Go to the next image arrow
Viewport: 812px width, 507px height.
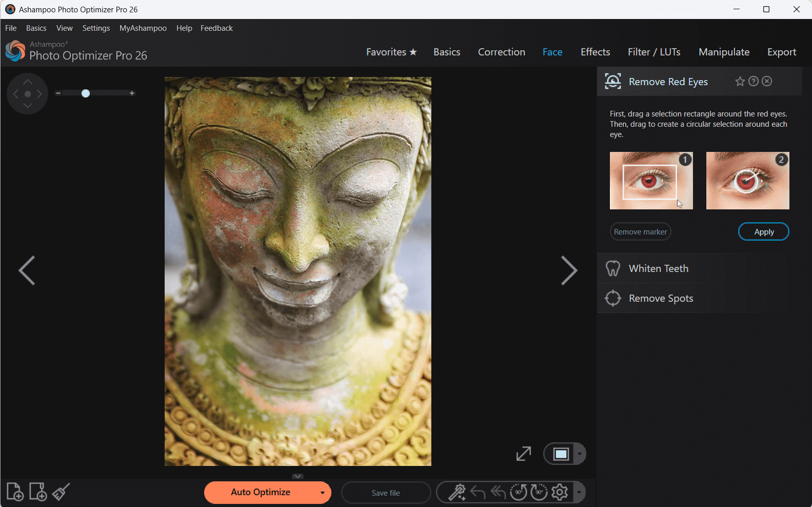coord(569,270)
